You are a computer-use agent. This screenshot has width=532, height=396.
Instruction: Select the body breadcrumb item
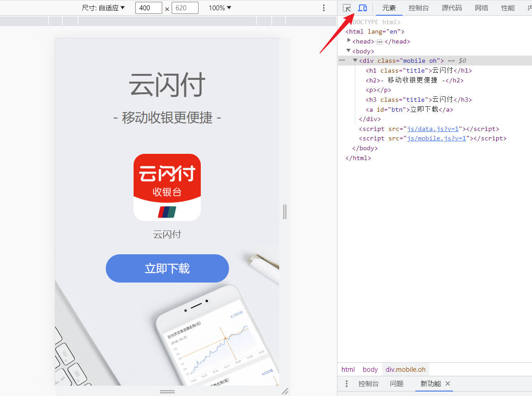[370, 369]
